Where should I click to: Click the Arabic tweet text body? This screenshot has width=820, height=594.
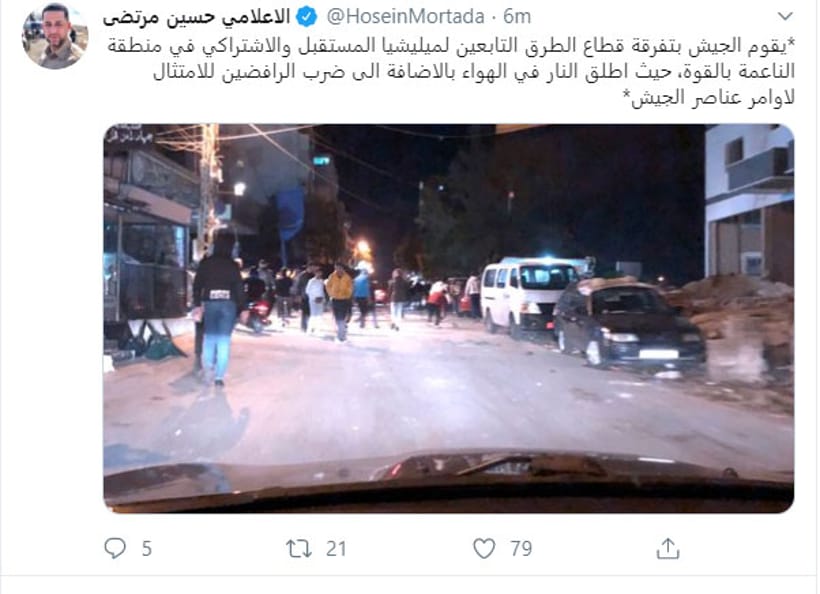click(451, 72)
